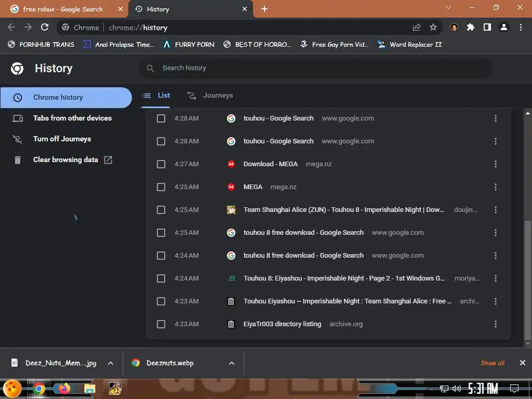Open Firefox from the taskbar
This screenshot has width=532, height=399.
(x=64, y=389)
